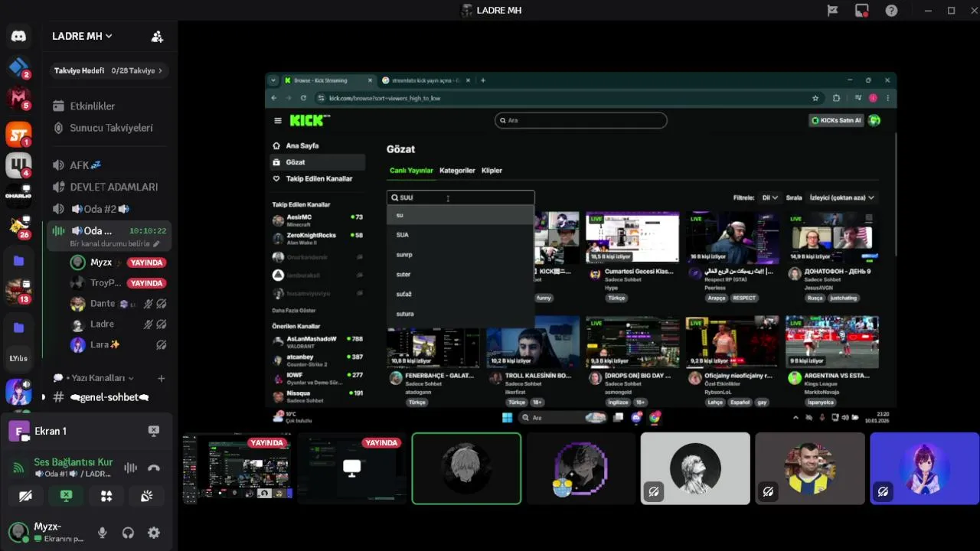Screen dimensions: 980x551
Task: Toggle deafen headphones in user panel
Action: pyautogui.click(x=128, y=533)
